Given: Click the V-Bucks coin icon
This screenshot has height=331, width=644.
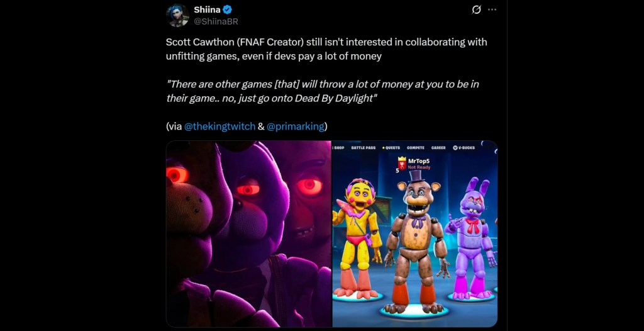Looking at the screenshot, I should (455, 148).
